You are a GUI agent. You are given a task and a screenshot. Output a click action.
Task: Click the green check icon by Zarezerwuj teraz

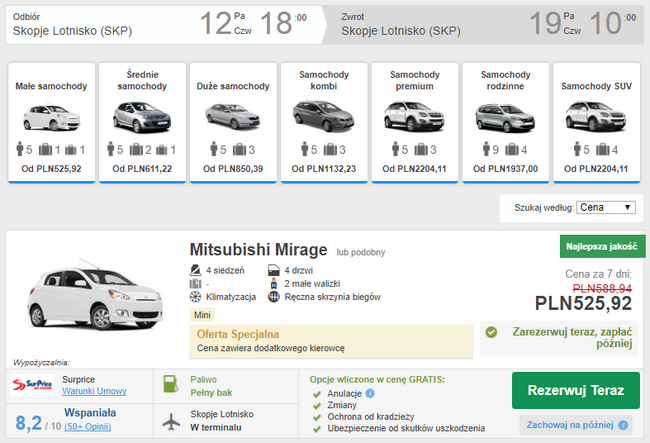click(x=491, y=332)
